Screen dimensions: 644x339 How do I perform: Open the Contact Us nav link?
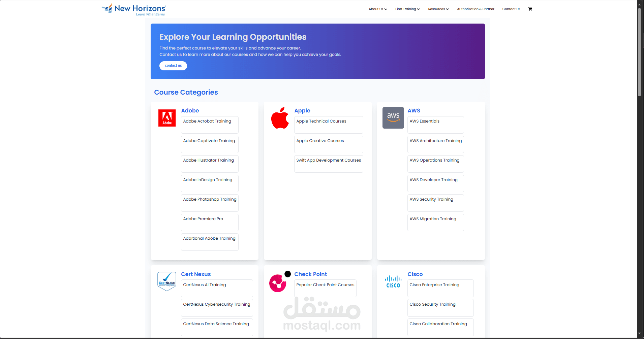point(511,9)
